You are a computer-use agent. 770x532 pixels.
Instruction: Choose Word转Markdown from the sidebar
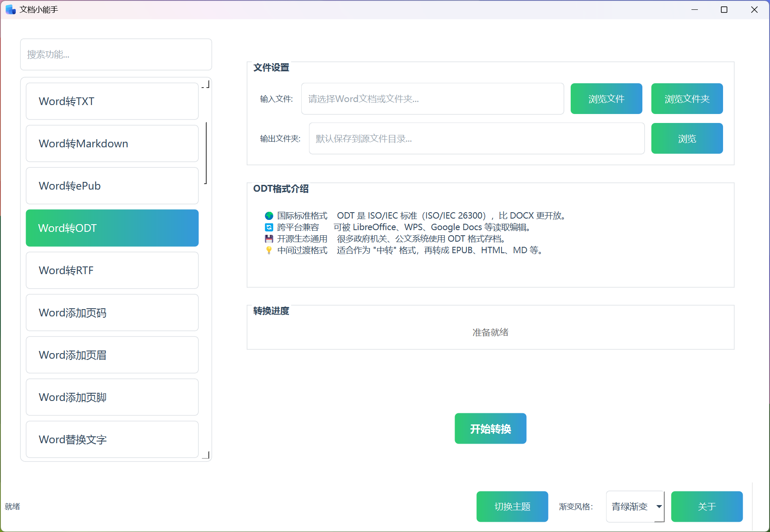point(112,143)
